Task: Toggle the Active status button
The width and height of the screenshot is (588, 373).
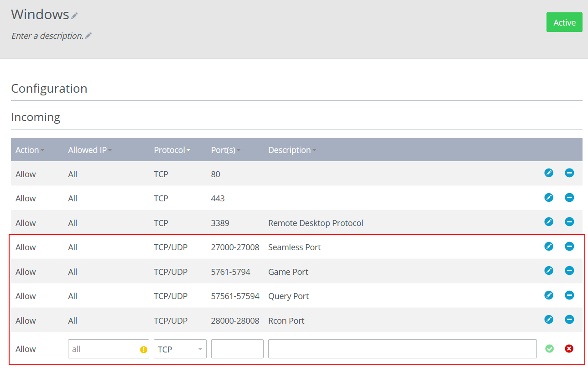Action: coord(564,22)
